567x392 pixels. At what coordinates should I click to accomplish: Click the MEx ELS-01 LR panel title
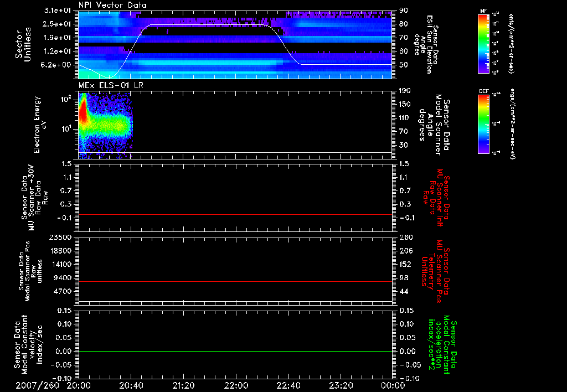111,85
